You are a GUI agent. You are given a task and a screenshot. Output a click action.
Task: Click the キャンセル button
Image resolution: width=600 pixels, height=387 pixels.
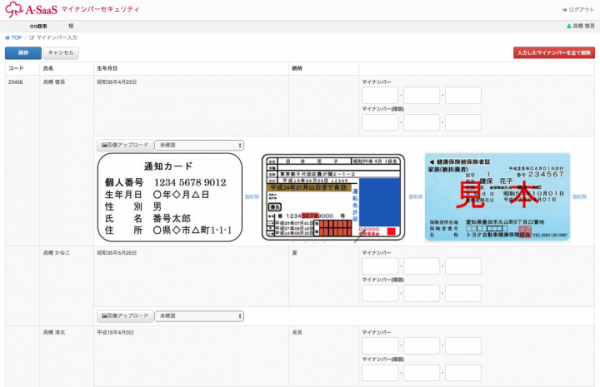(x=61, y=53)
